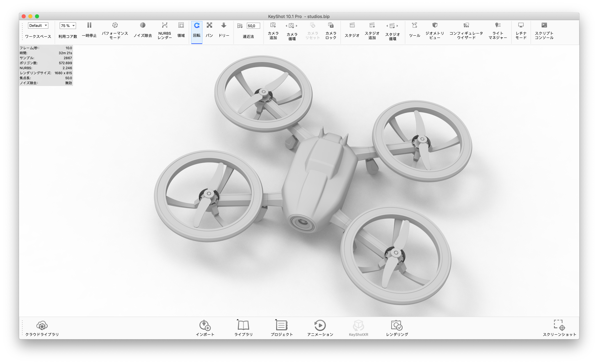Image resolution: width=598 pixels, height=364 pixels.
Task: Click the 利用コア数 label
Action: pyautogui.click(x=68, y=37)
